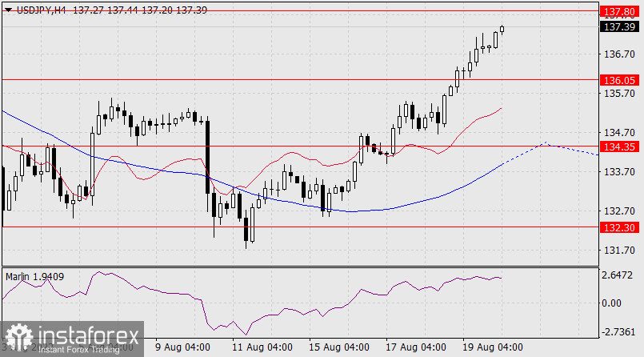Select the red horizontal line at 137.80
Viewport: 644px width, 357px height.
click(x=300, y=11)
